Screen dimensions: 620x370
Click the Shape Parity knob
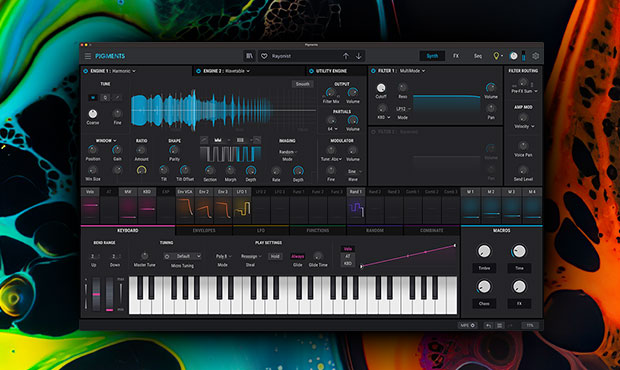[174, 150]
